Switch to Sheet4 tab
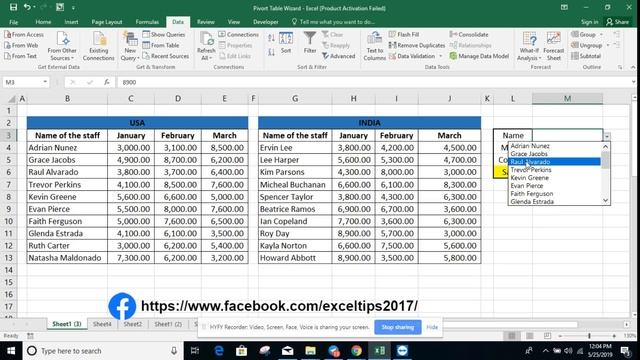Image resolution: width=640 pixels, height=360 pixels. (x=102, y=324)
